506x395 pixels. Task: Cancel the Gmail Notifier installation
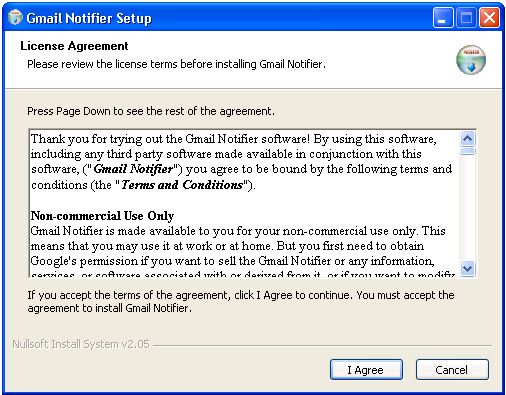click(x=452, y=369)
